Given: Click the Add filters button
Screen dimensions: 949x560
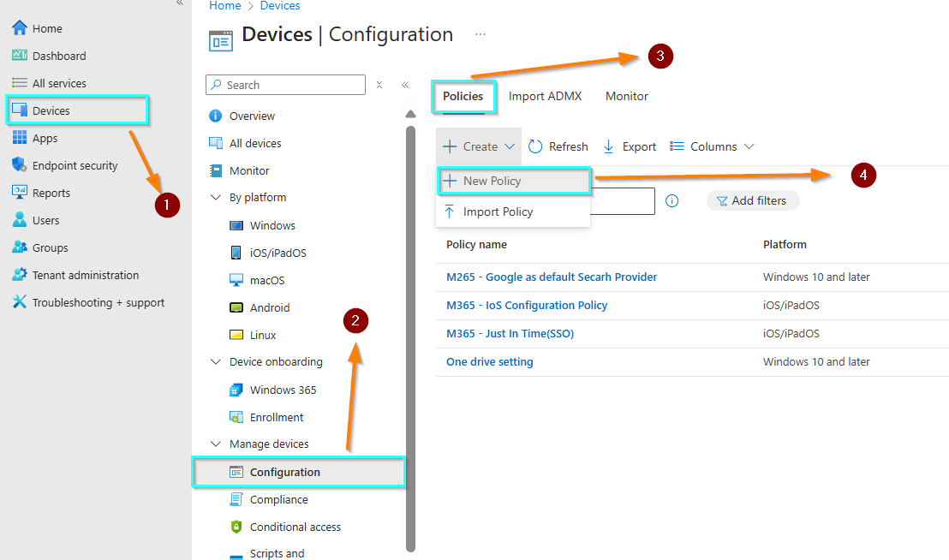Looking at the screenshot, I should pyautogui.click(x=752, y=200).
